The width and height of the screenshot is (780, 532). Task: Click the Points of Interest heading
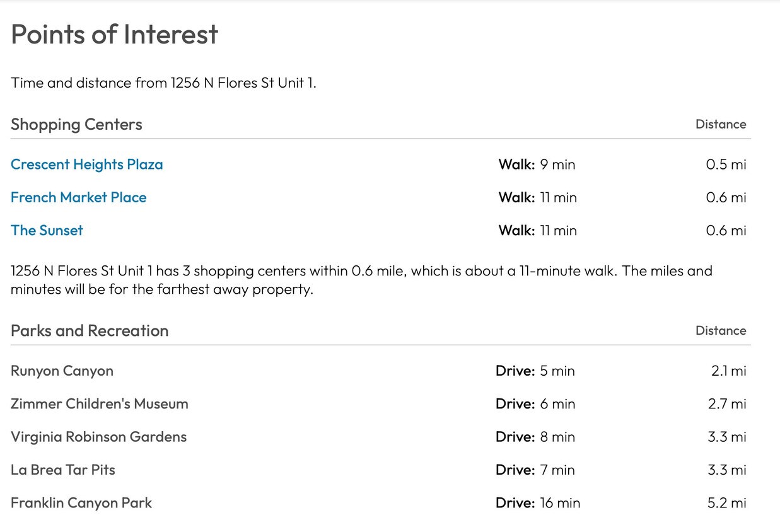114,35
